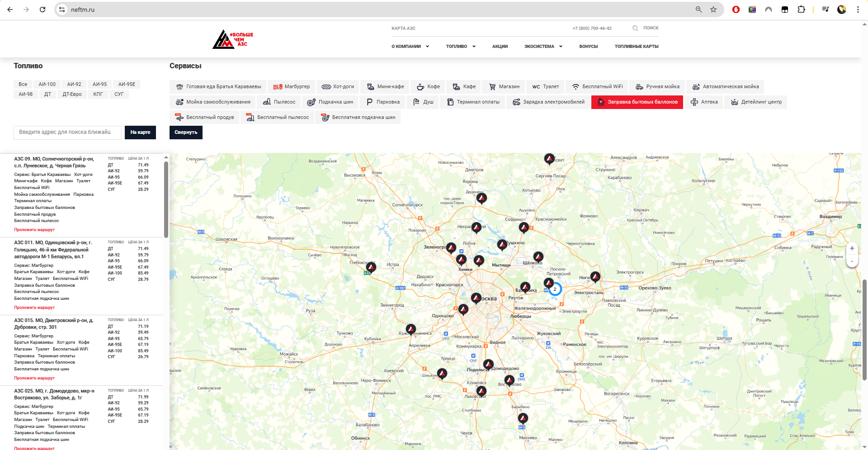This screenshot has width=868, height=450.
Task: Expand the Топливо dropdown in navigation
Action: click(460, 47)
